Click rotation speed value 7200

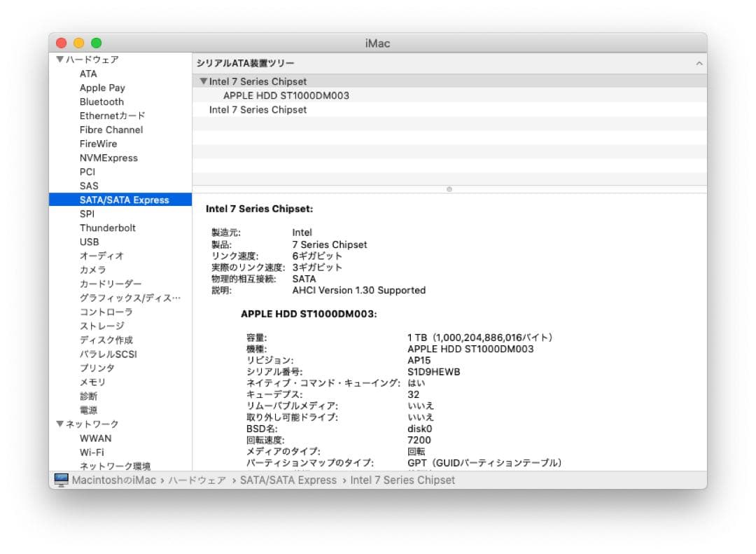[x=419, y=440]
